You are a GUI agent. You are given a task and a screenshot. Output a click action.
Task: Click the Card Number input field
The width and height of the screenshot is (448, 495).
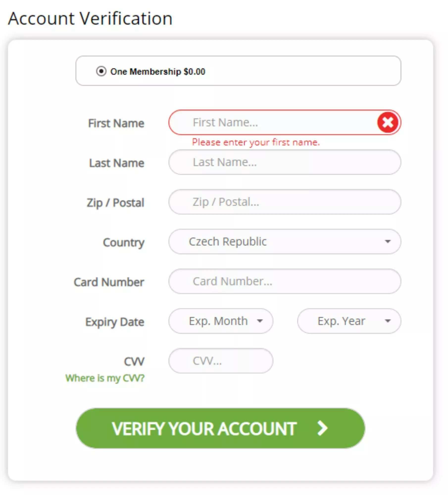coord(285,281)
